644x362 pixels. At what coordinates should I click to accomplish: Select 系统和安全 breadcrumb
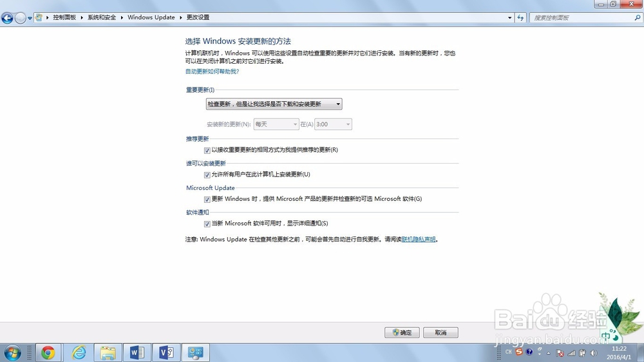(102, 17)
